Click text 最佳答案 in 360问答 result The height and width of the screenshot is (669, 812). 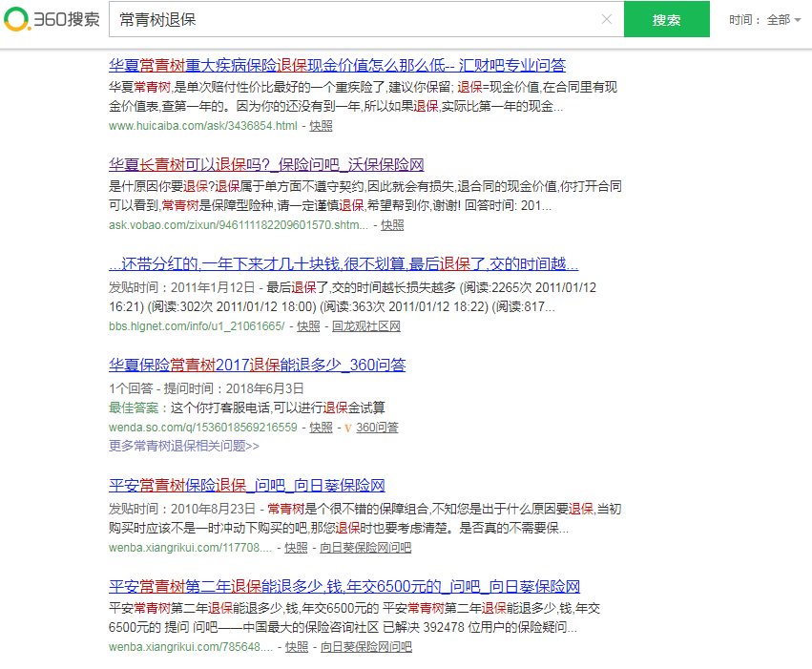pos(134,408)
